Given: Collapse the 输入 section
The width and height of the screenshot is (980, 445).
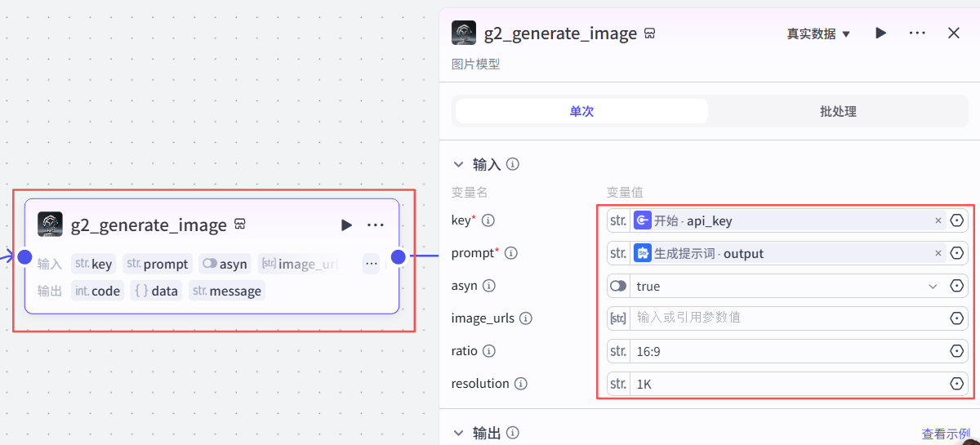Looking at the screenshot, I should point(458,164).
